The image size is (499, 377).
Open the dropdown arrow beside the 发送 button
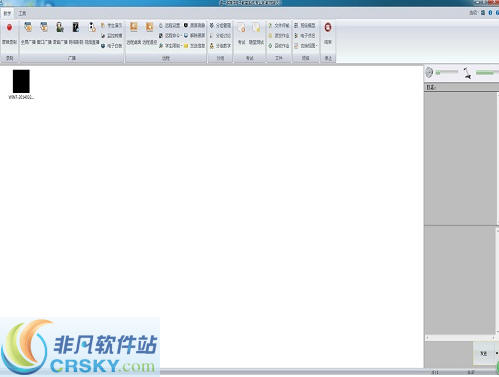(496, 354)
